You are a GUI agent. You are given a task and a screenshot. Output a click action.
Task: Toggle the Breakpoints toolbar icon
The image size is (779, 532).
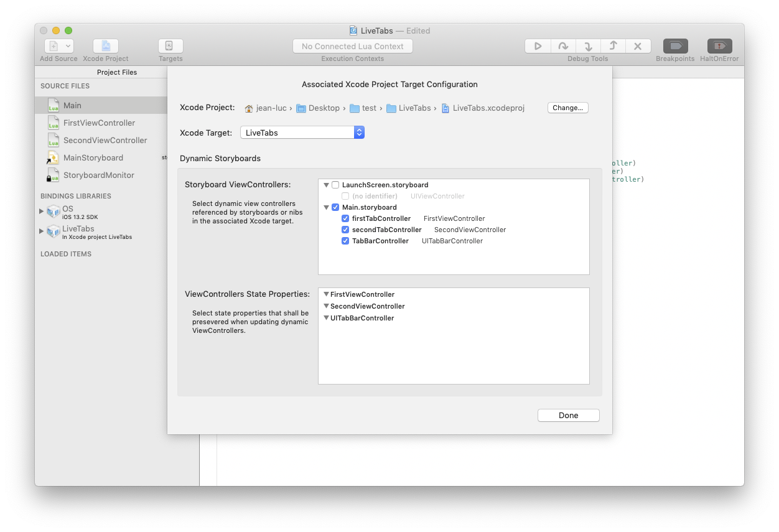[675, 46]
